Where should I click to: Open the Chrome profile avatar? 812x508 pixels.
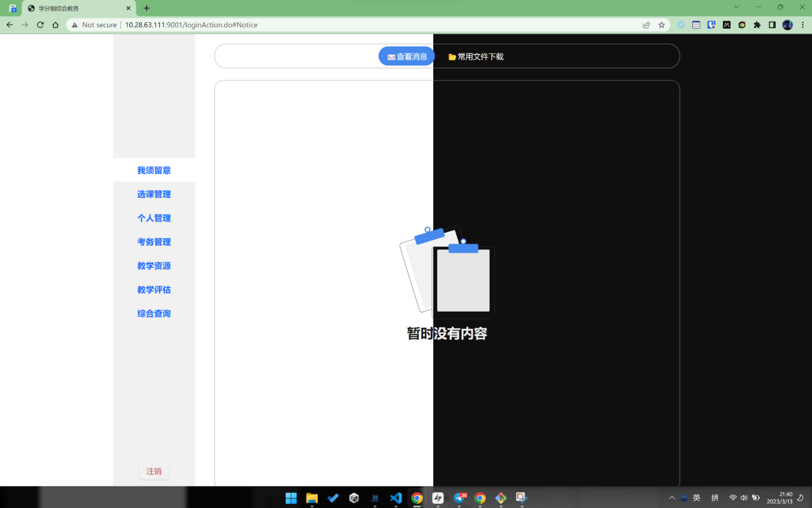tap(787, 25)
